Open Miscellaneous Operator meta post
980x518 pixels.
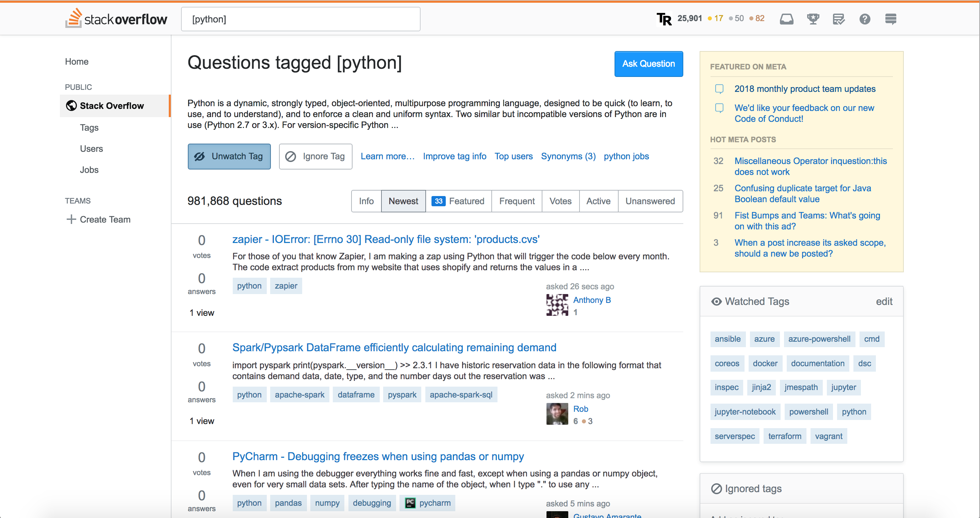click(x=810, y=166)
